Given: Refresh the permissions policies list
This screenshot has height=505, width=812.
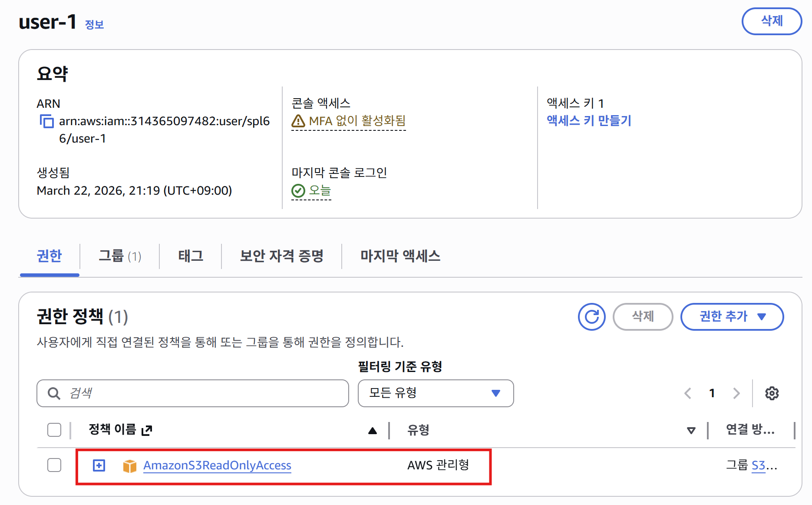Looking at the screenshot, I should [x=591, y=317].
